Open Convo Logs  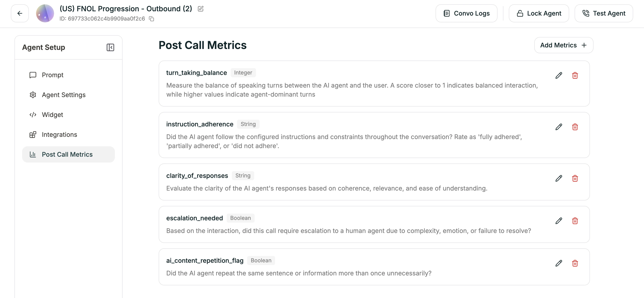466,13
